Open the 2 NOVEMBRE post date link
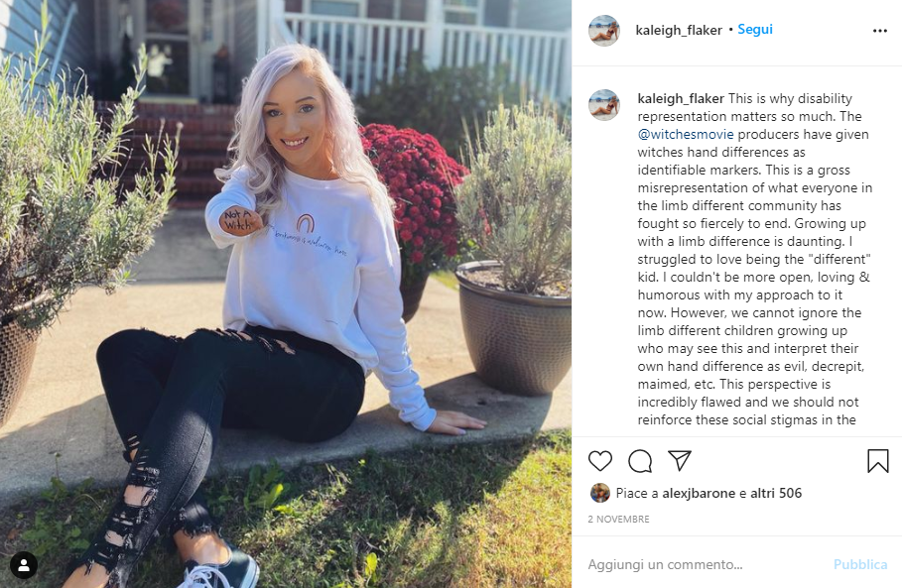Viewport: 902px width, 588px height. [x=618, y=519]
